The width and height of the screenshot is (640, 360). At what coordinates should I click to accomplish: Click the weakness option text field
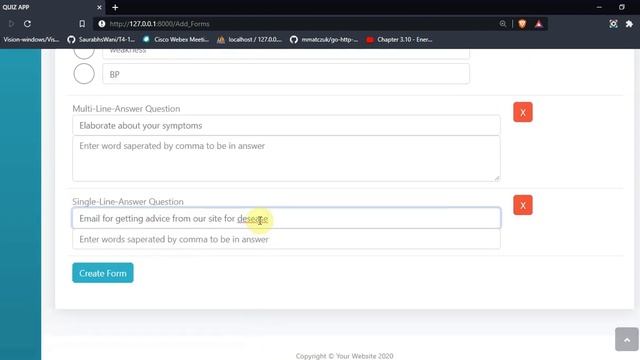pyautogui.click(x=286, y=53)
